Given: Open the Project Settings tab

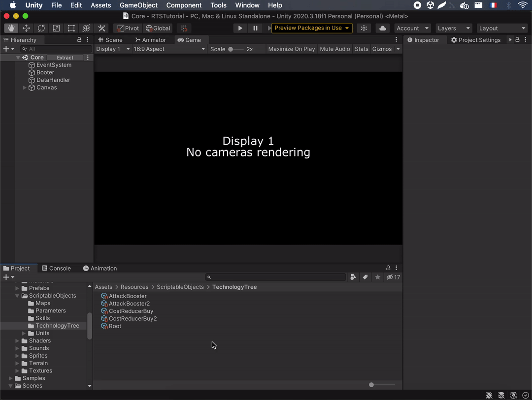Looking at the screenshot, I should [x=476, y=40].
